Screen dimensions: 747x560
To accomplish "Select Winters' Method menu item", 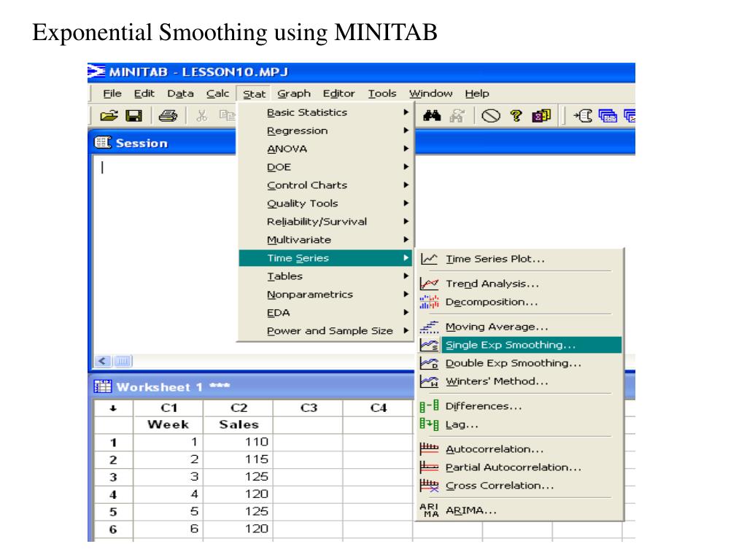I will (x=496, y=381).
